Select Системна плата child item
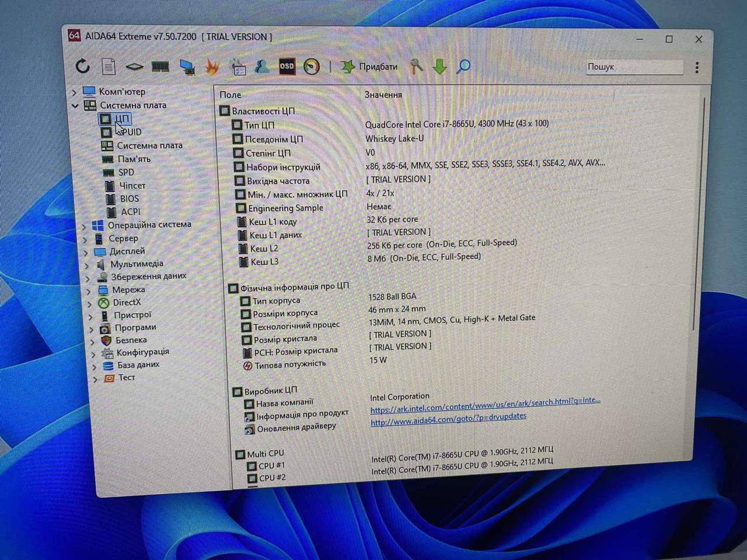Image resolution: width=747 pixels, height=560 pixels. click(142, 145)
